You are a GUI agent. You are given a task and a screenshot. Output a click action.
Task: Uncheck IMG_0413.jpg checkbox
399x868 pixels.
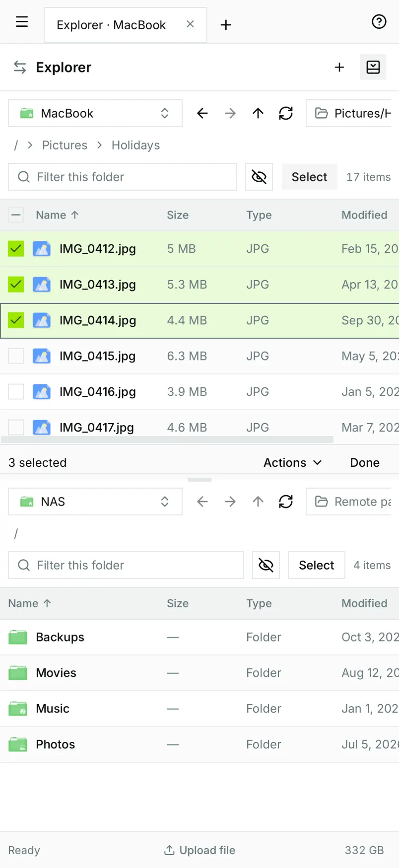[x=16, y=285]
